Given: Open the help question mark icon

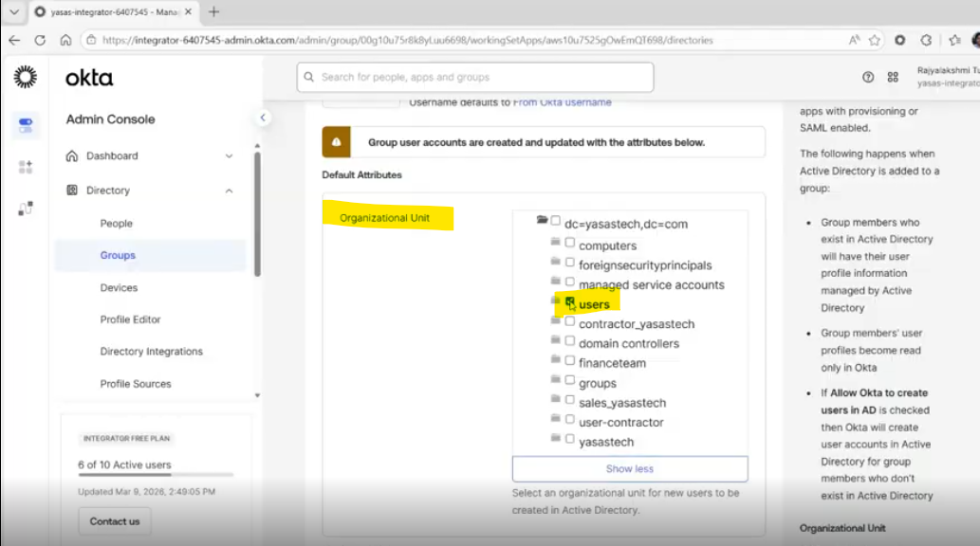Looking at the screenshot, I should [x=868, y=78].
